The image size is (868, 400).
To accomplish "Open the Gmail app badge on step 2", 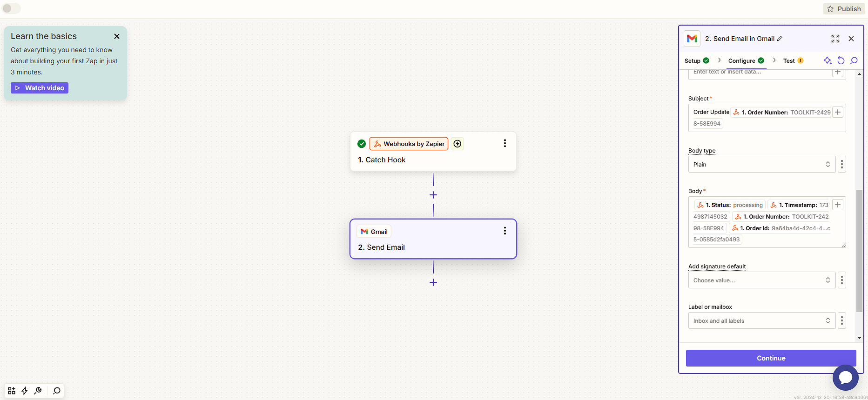I will [374, 232].
